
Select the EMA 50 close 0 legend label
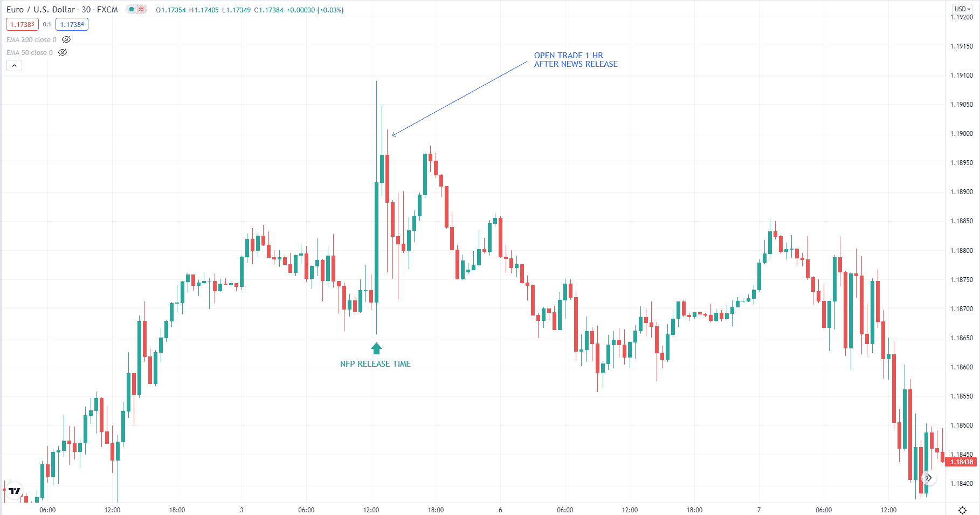click(30, 52)
